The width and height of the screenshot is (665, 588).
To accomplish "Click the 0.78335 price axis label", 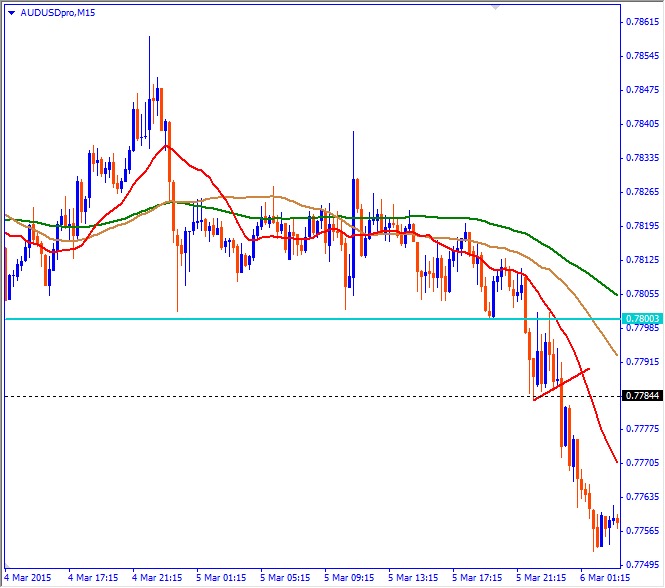I will (x=643, y=158).
